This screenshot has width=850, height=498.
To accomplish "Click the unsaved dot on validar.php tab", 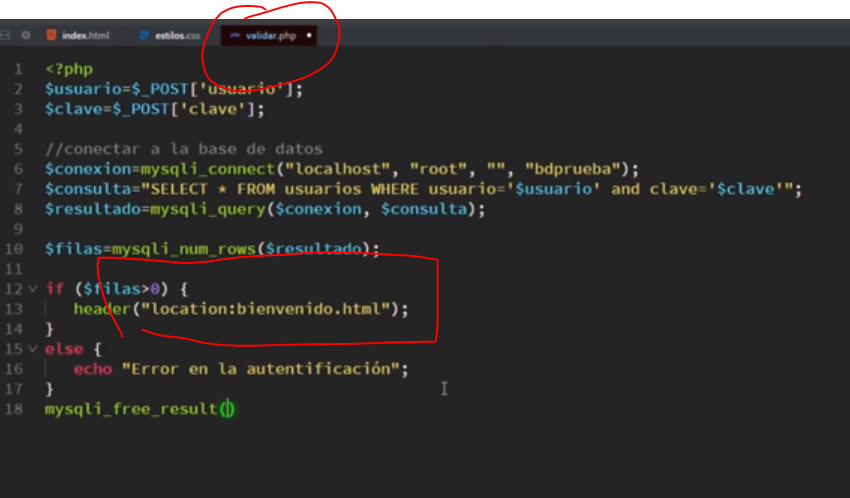I will pyautogui.click(x=309, y=35).
